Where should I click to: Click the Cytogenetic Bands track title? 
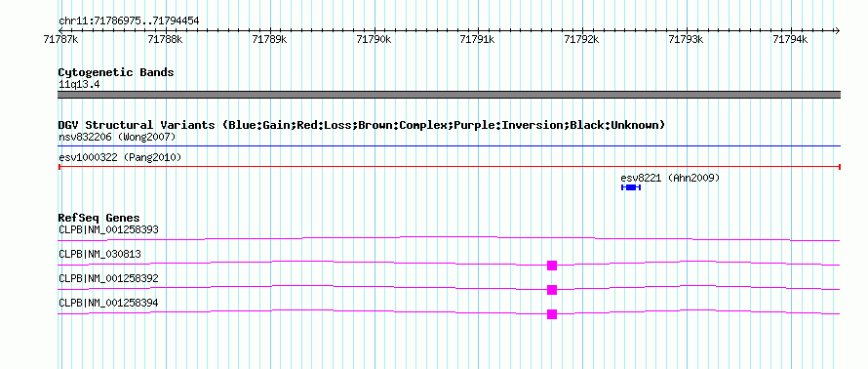coord(116,72)
